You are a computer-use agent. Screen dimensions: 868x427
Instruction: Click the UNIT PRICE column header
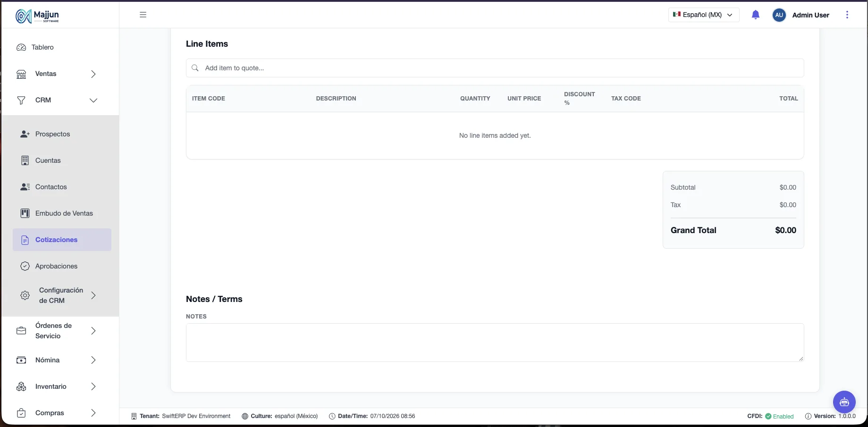524,99
